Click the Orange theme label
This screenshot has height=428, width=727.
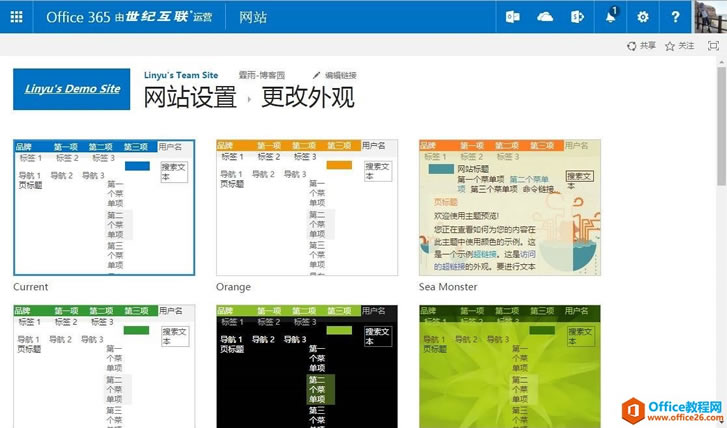tap(233, 287)
